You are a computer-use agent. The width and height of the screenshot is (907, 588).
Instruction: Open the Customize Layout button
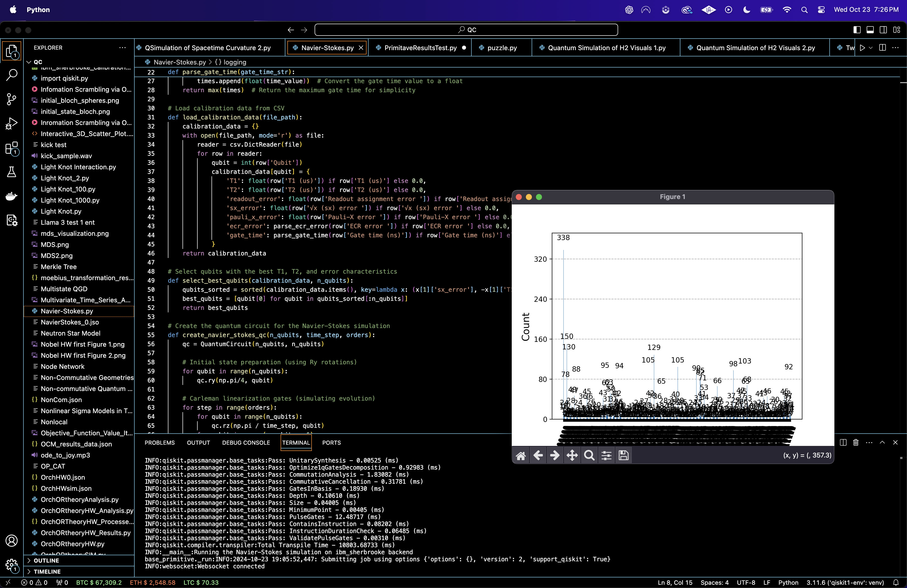(897, 30)
